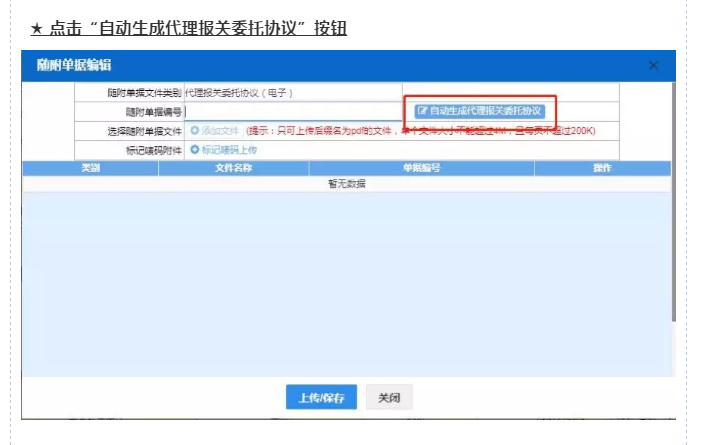The image size is (701, 445).
Task: Click the 自动生成代理报关委托协议 button
Action: [479, 110]
